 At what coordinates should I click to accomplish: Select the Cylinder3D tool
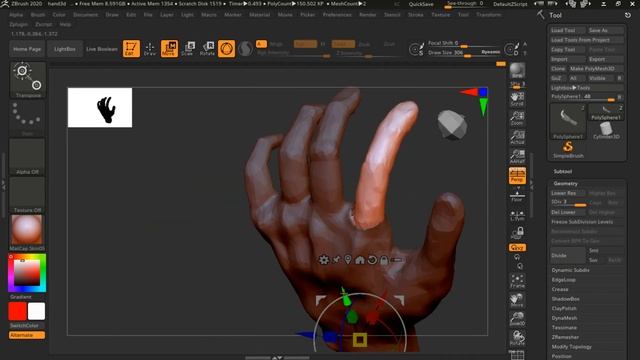606,131
